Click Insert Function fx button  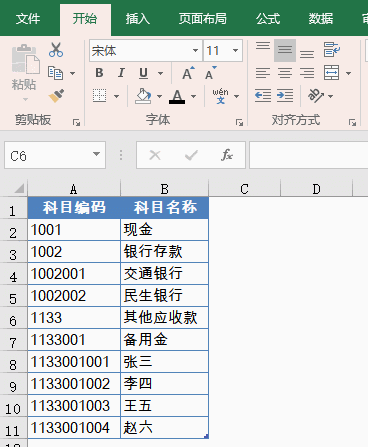coord(227,155)
